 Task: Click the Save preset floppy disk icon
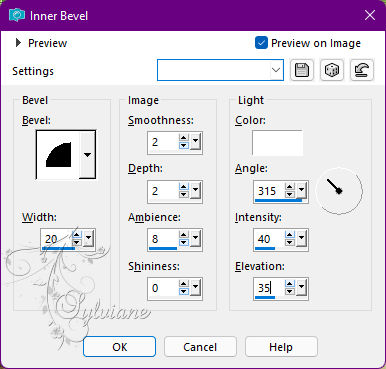point(302,70)
